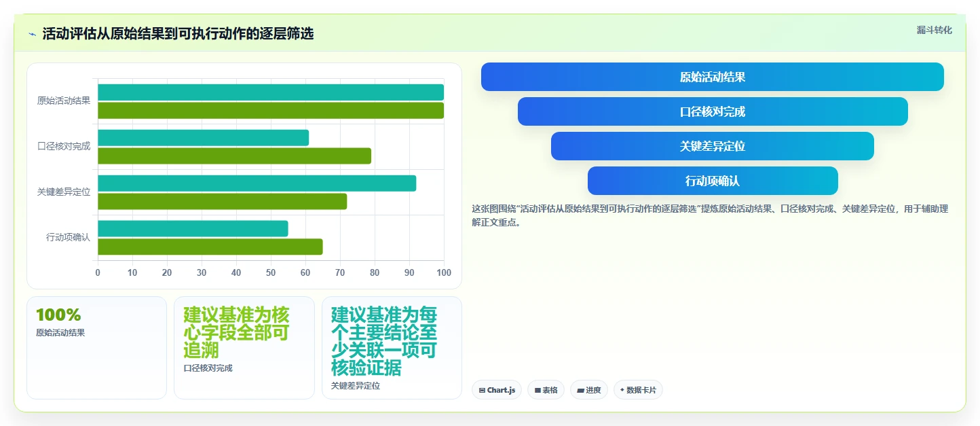Click the 行动项确认 y-axis label
Viewport: 980px width, 426px height.
(68, 238)
